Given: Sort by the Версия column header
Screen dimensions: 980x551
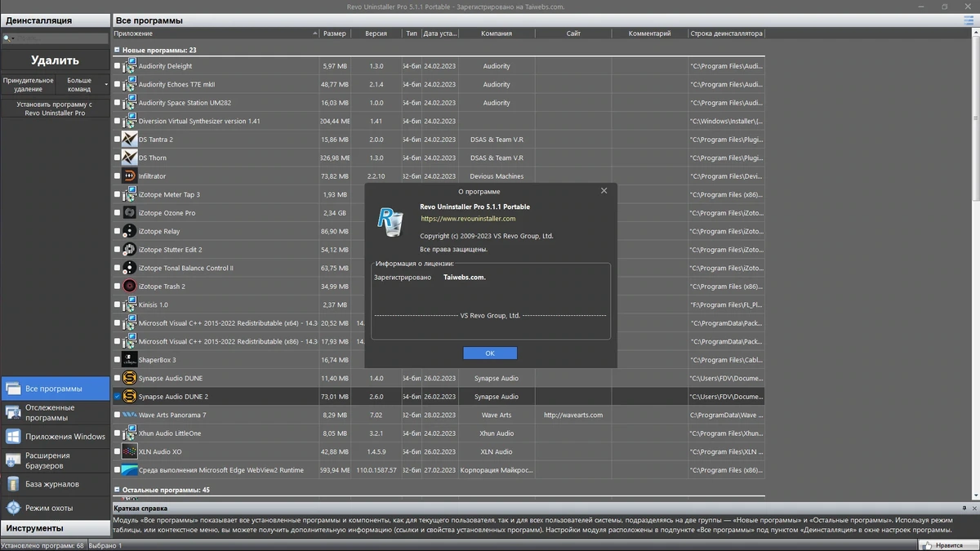Looking at the screenshot, I should tap(376, 33).
